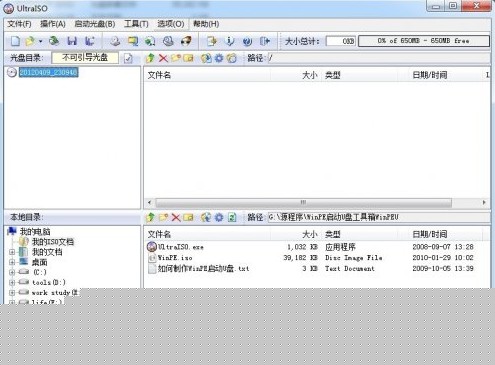Expand the tools(D:) drive node
This screenshot has height=365, width=495.
tap(12, 283)
